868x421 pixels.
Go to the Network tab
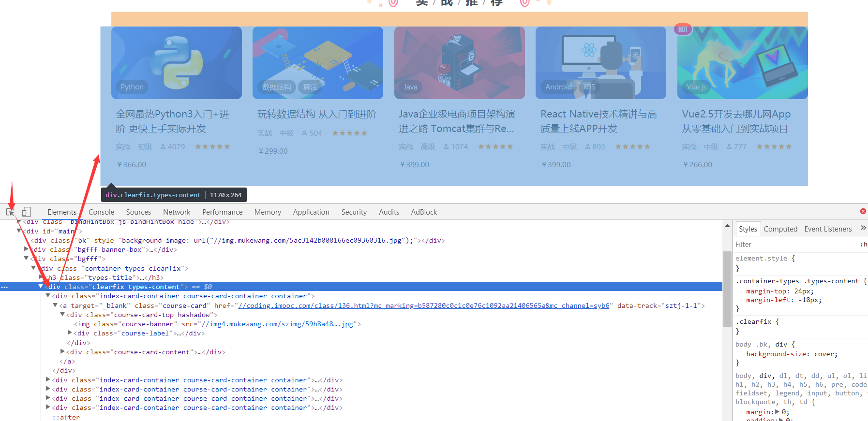pyautogui.click(x=177, y=212)
